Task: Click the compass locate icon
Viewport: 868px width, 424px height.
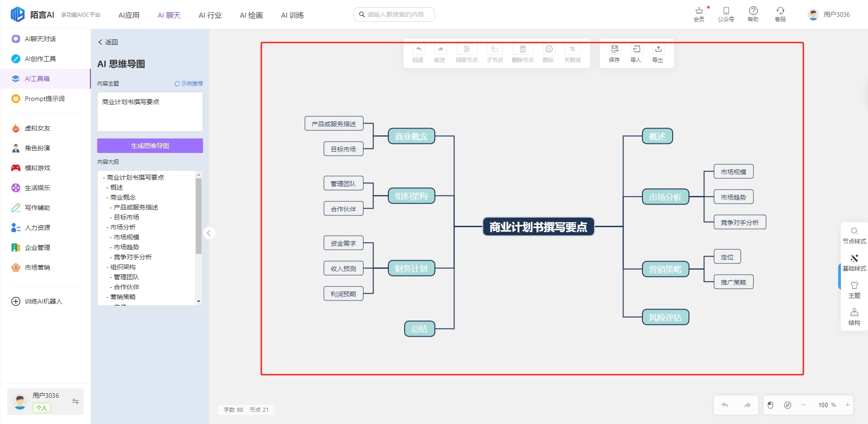Action: (788, 405)
